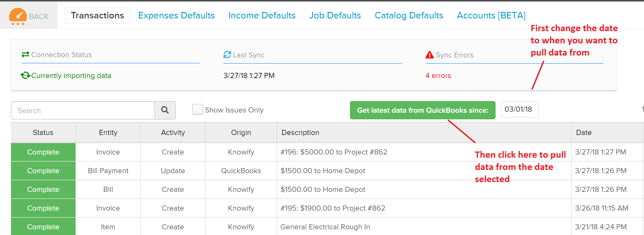Switch to Catalog Defaults tab

409,15
